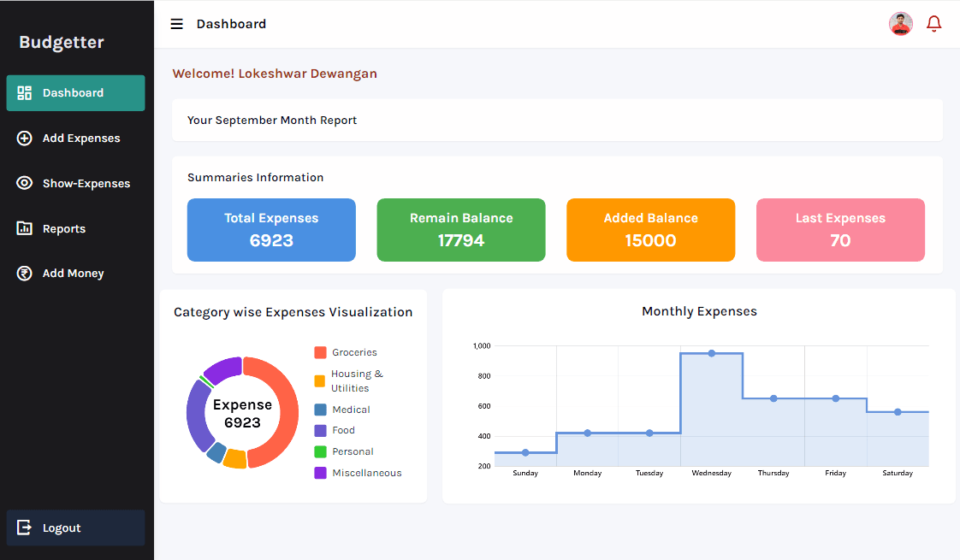Select the Remain Balance green card
The width and height of the screenshot is (960, 560).
pyautogui.click(x=461, y=230)
